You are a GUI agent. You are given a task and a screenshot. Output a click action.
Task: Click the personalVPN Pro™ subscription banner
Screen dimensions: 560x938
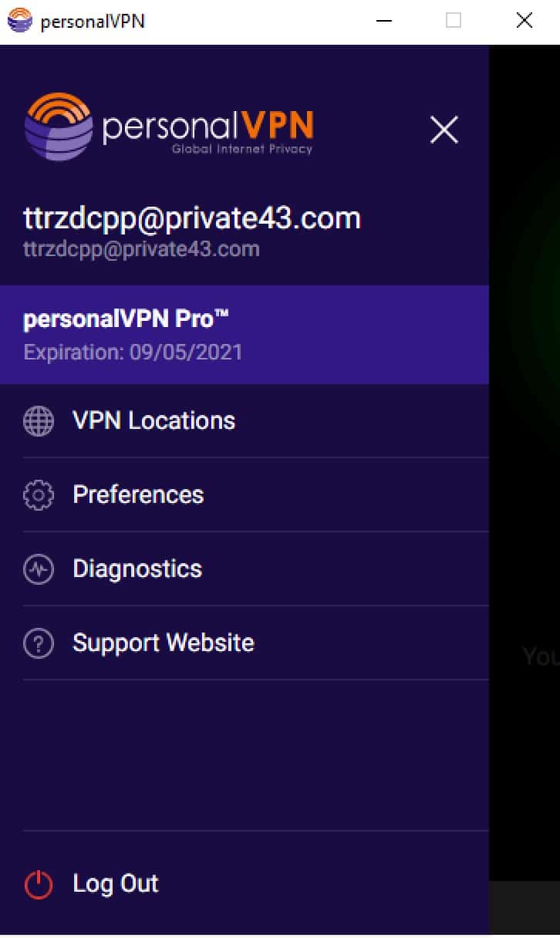point(245,335)
